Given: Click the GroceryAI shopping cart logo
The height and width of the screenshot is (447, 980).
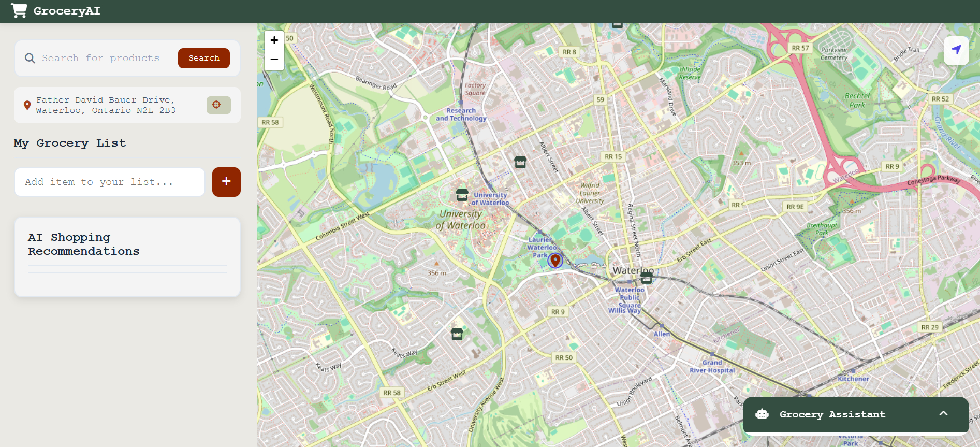Looking at the screenshot, I should click(19, 11).
